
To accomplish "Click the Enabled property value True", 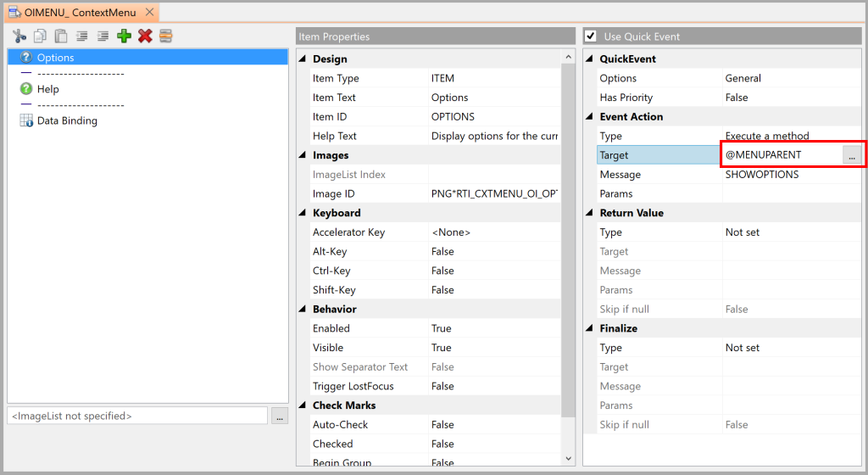I will (x=441, y=328).
